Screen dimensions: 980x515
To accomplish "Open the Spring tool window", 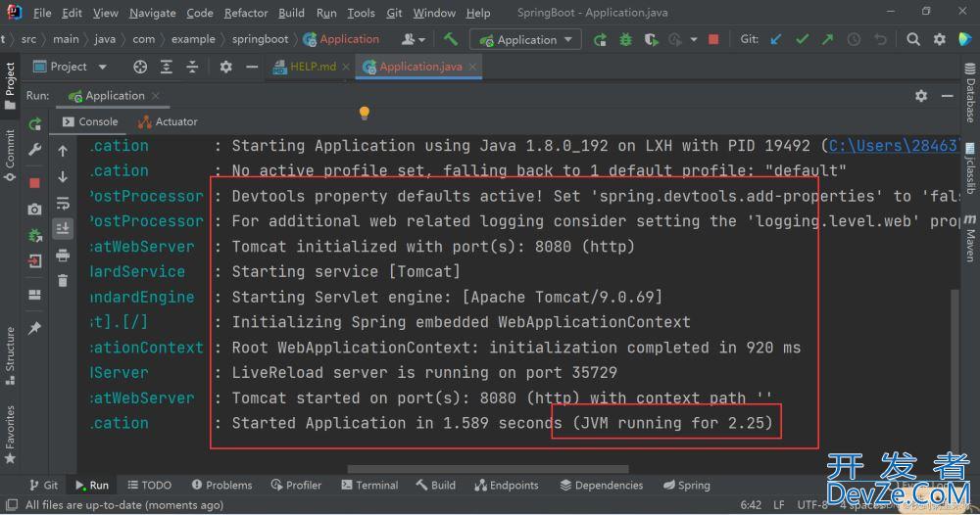I will point(686,485).
